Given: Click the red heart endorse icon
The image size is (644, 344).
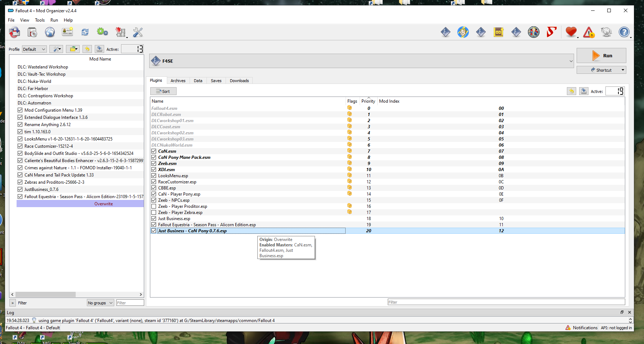Looking at the screenshot, I should click(571, 32).
